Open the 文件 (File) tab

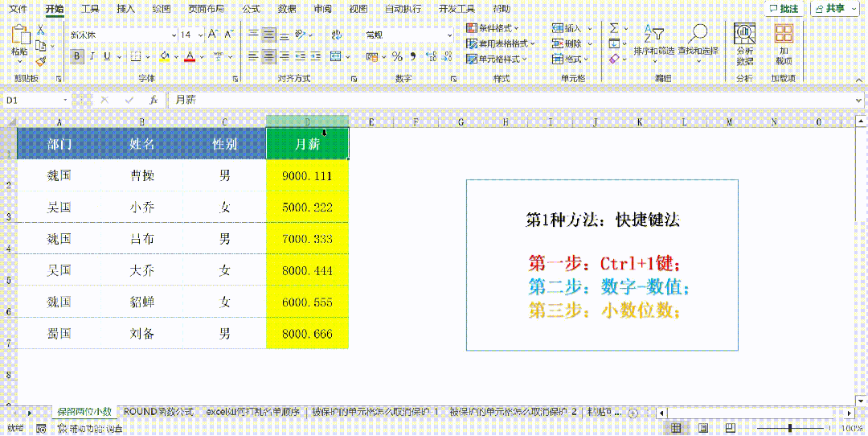(18, 8)
